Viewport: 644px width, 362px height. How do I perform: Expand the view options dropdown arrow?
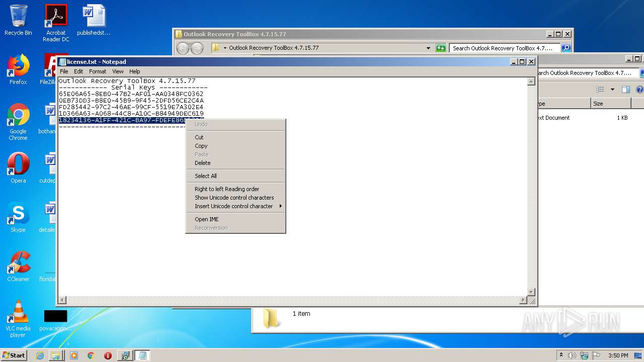[612, 89]
